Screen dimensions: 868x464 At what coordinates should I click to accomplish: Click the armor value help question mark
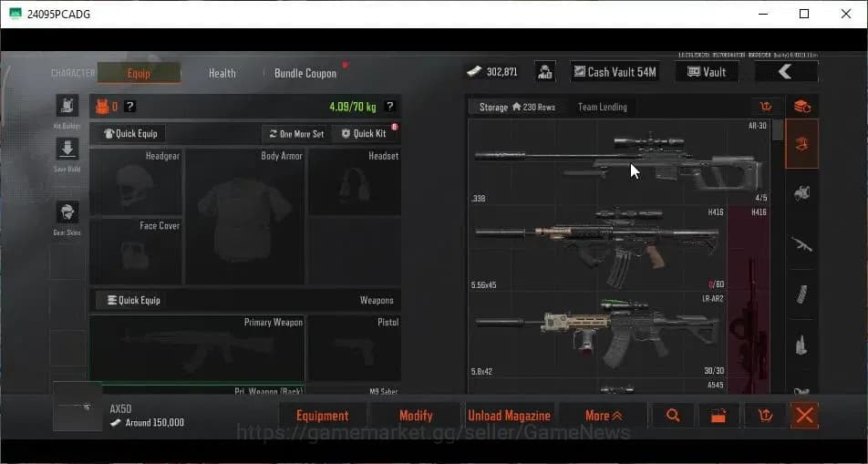[129, 107]
